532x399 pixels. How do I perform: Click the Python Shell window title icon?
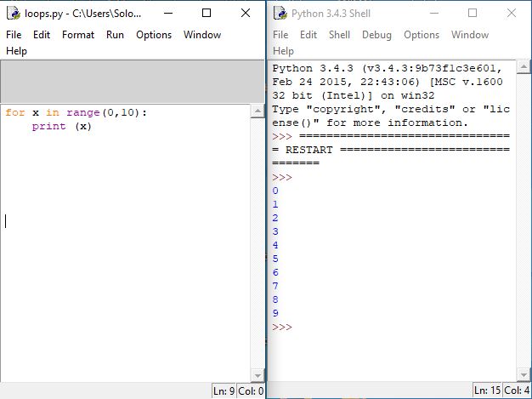pos(280,14)
